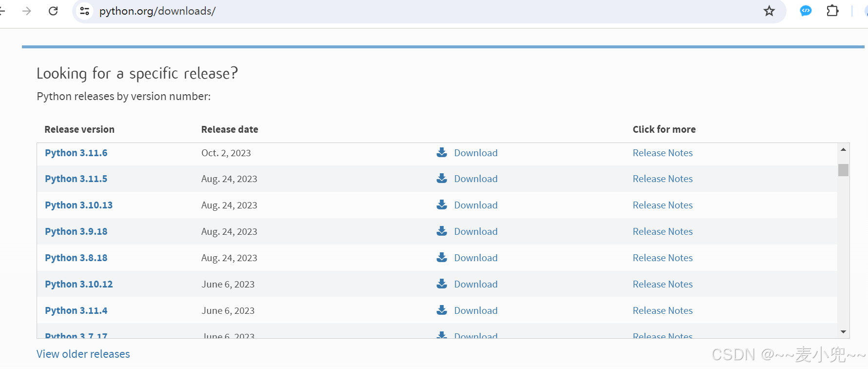The image size is (868, 369).
Task: Click Download text for Python 3.11.4
Action: point(476,310)
